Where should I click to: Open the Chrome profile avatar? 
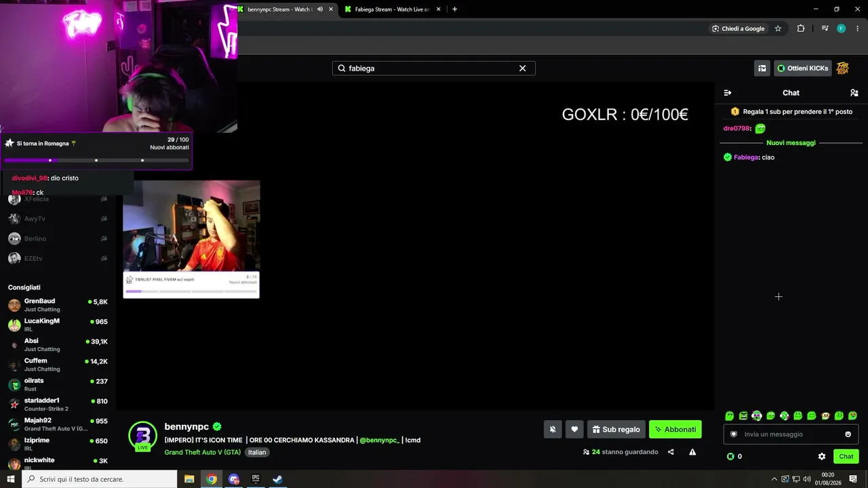(842, 28)
